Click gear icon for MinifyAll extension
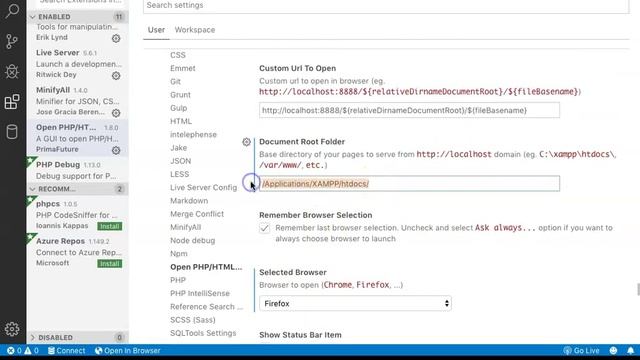Viewport: 640px width, 360px height. [116, 113]
